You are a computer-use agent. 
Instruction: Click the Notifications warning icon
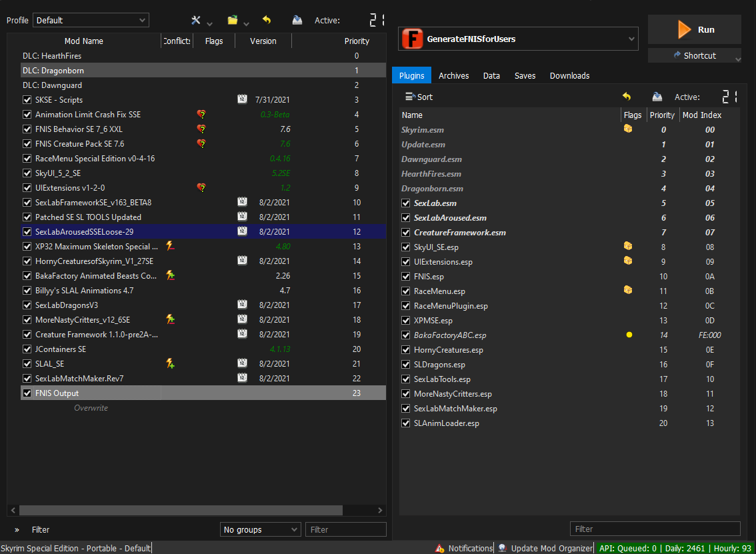[440, 548]
